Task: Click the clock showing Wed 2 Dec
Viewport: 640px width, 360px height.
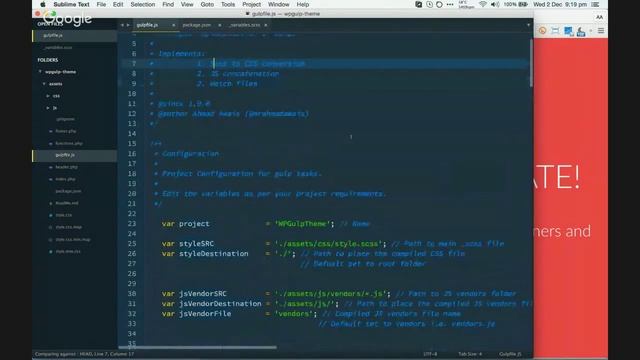Action: click(560, 4)
